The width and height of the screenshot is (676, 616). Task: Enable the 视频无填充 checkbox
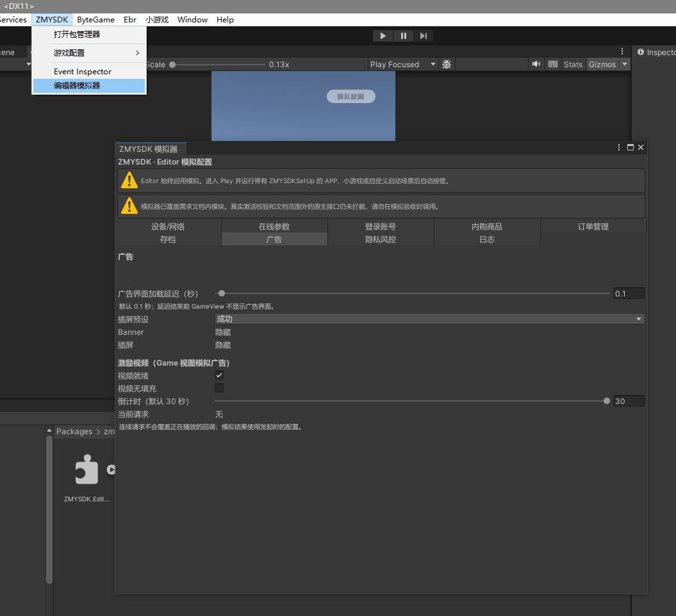(219, 388)
